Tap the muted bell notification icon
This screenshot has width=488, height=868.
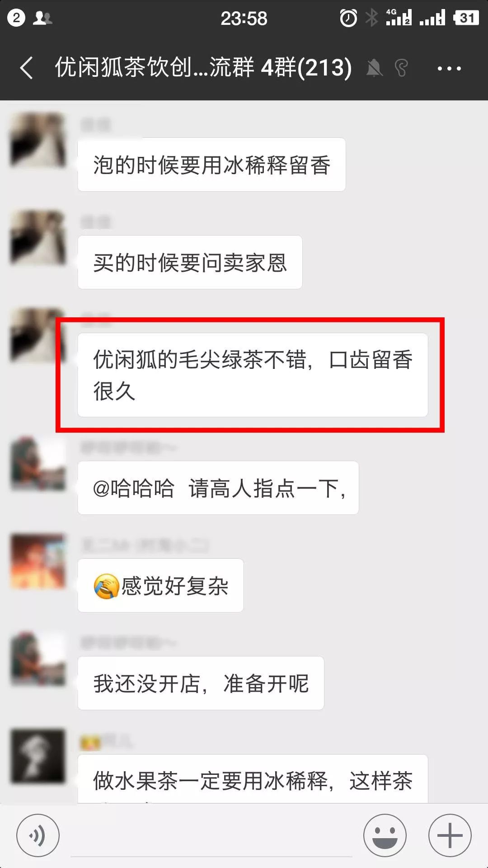pos(374,68)
